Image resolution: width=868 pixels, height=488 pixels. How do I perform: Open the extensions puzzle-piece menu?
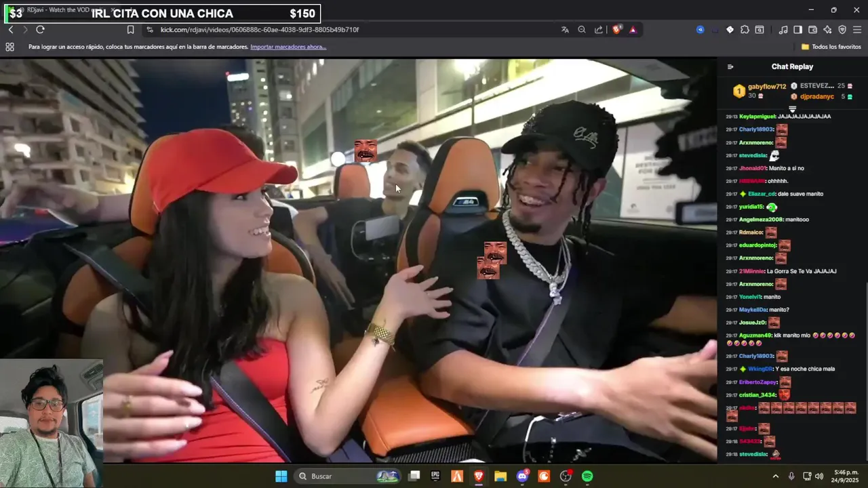[x=745, y=30]
